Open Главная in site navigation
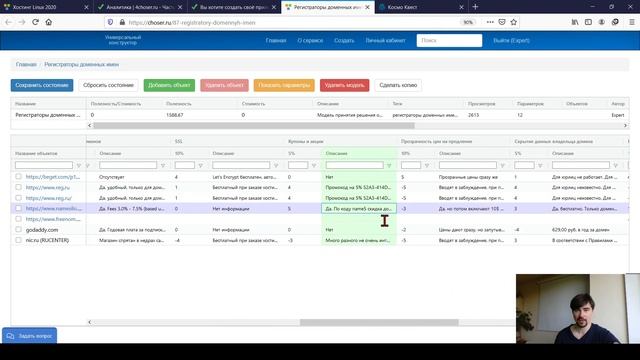640x360 pixels. coord(276,40)
